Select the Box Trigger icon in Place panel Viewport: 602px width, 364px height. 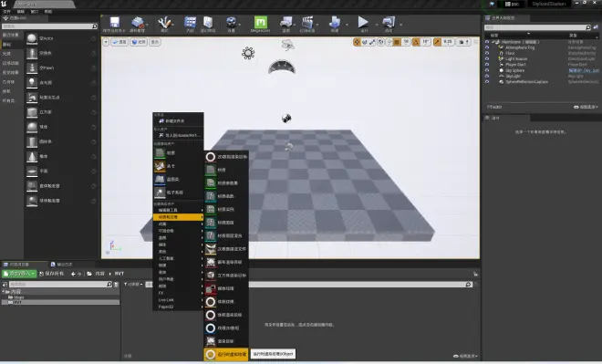(32, 186)
